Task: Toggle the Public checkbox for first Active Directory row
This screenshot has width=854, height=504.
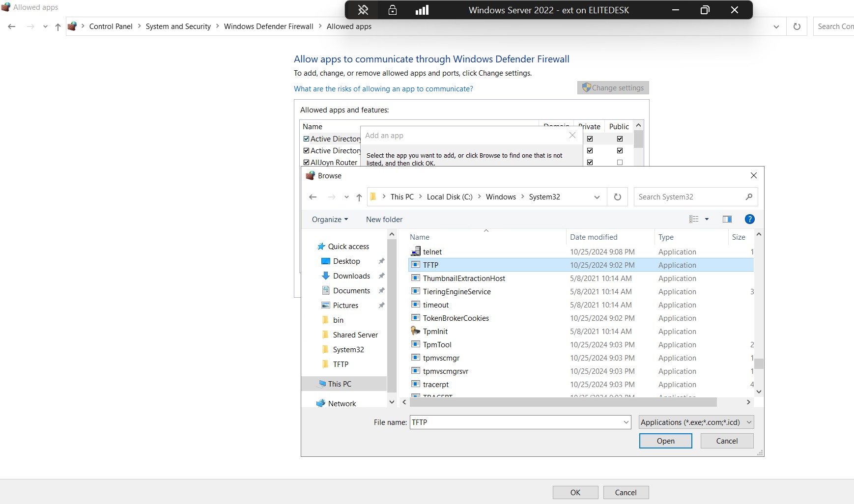Action: coord(620,139)
